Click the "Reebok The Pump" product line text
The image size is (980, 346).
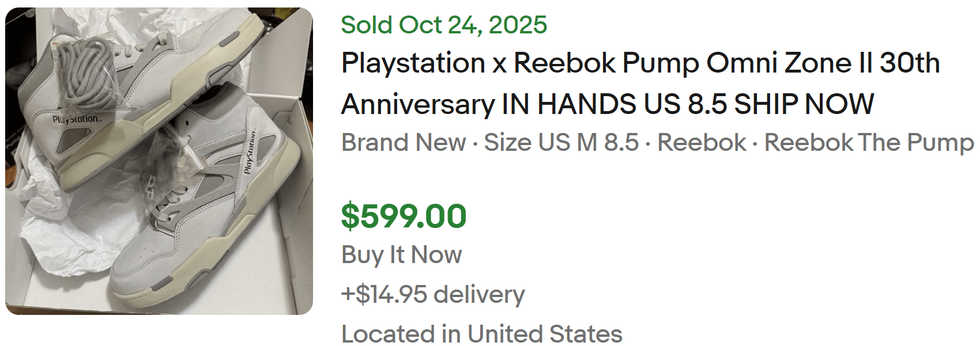coord(869,142)
